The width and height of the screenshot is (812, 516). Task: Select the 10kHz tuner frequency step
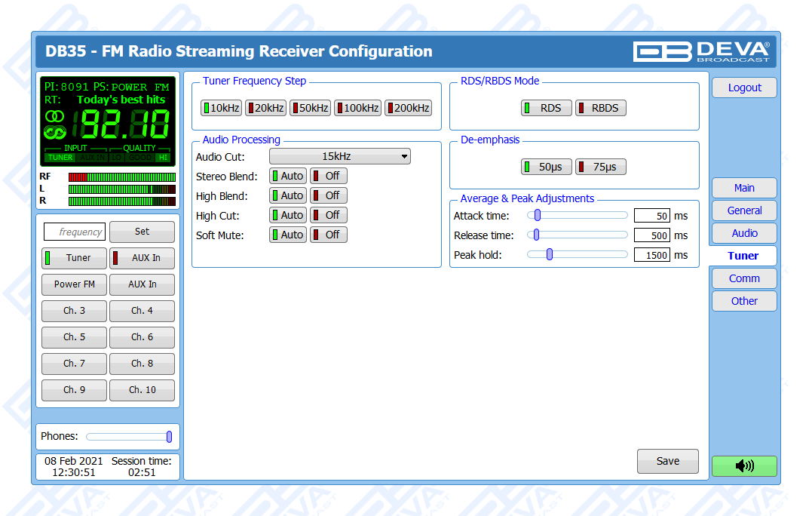pos(221,108)
